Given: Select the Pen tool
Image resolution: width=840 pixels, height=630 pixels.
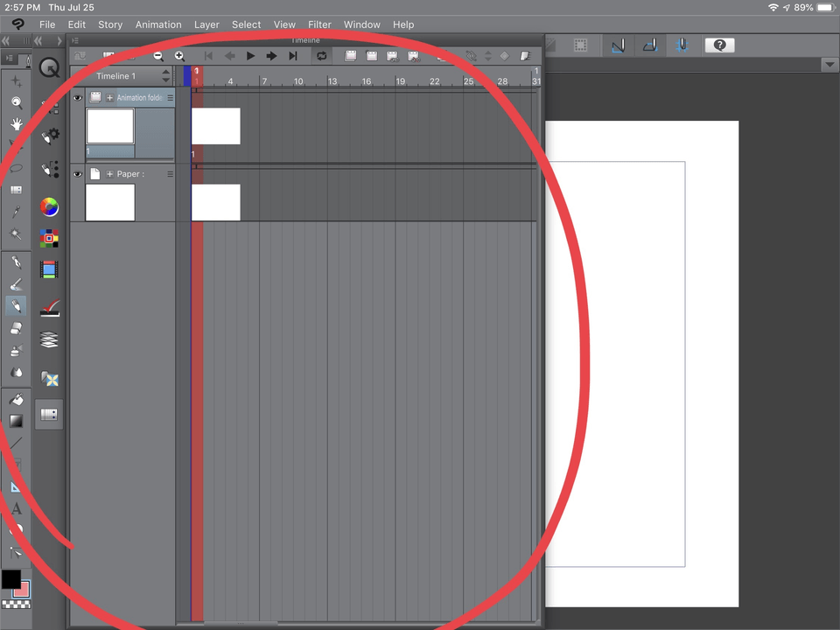Looking at the screenshot, I should pyautogui.click(x=17, y=262).
